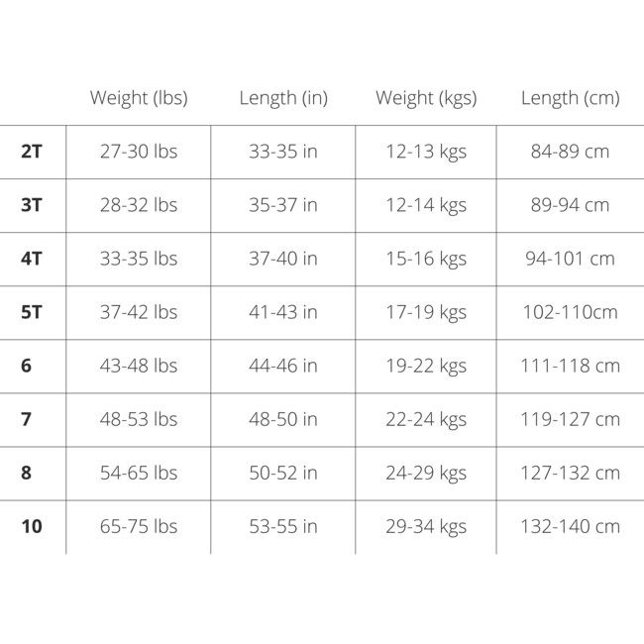Click the size 8 row label

point(26,473)
